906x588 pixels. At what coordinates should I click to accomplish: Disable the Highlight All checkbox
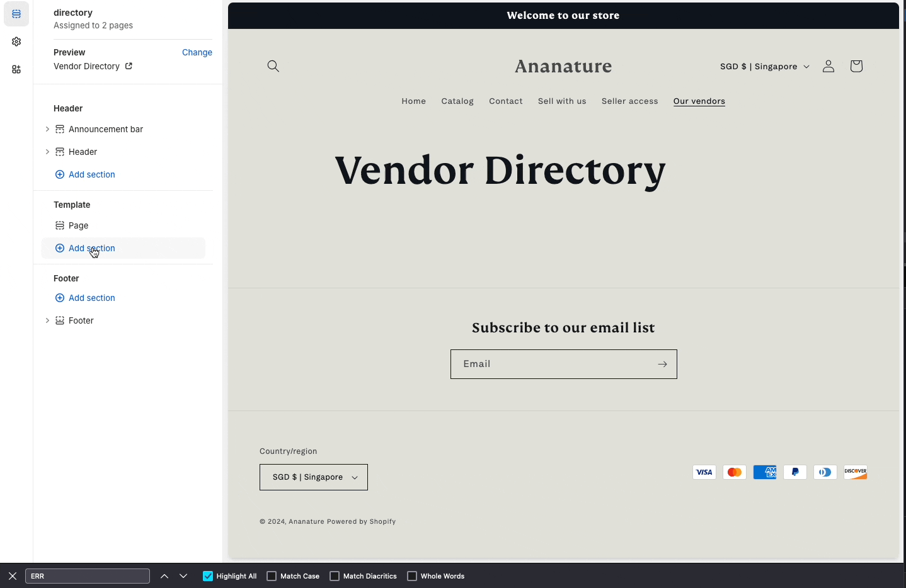pyautogui.click(x=207, y=575)
